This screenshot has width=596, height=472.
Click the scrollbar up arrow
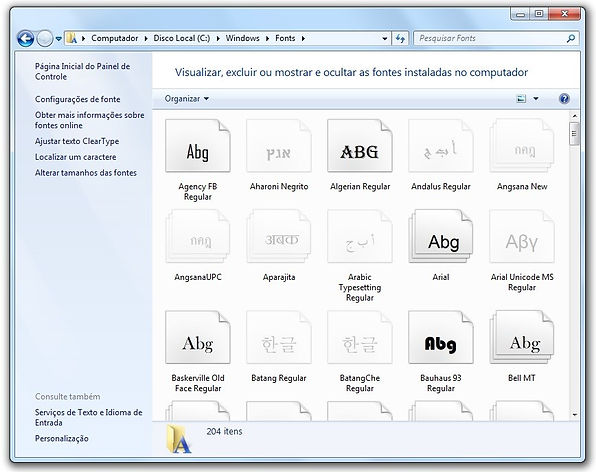click(x=575, y=116)
